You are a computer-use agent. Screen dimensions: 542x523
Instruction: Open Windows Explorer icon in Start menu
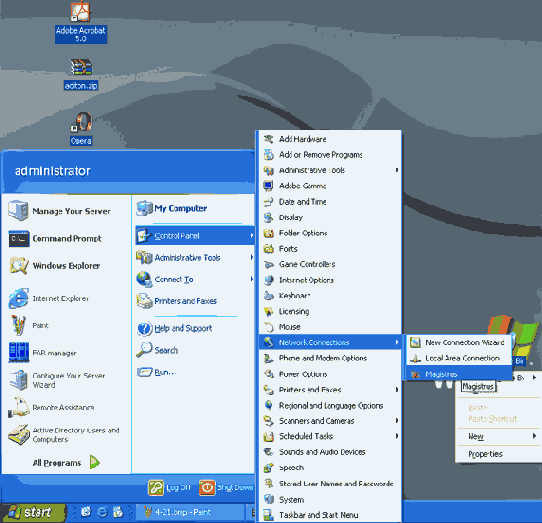click(x=19, y=265)
